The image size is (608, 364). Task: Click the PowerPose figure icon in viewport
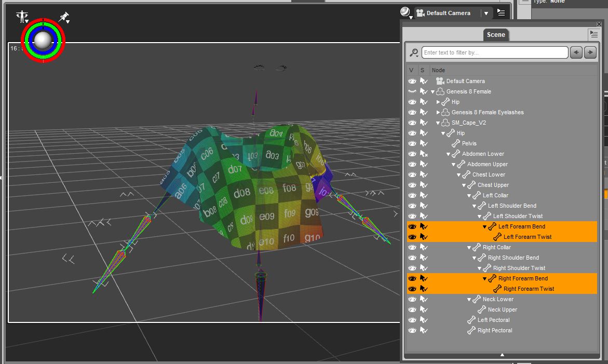tap(22, 17)
